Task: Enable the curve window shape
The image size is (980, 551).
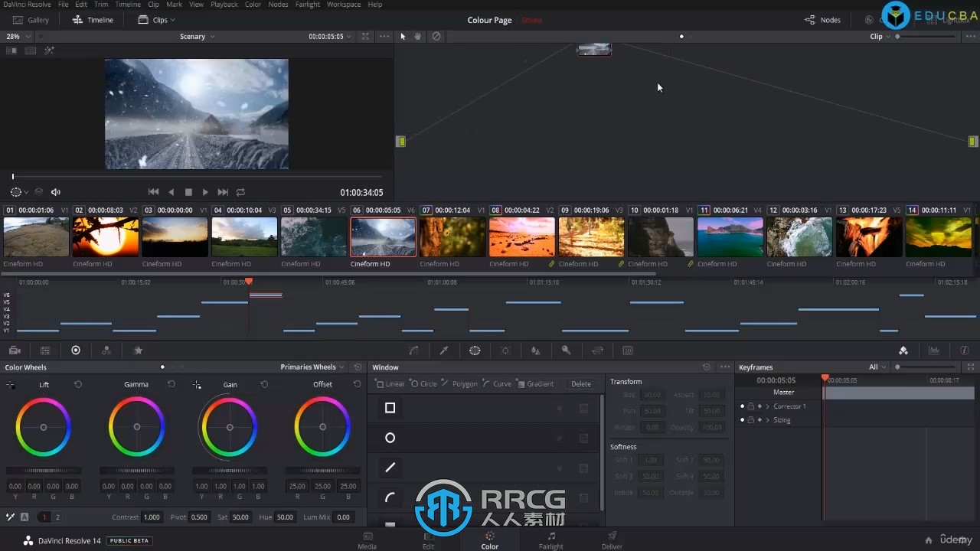Action: [x=390, y=497]
